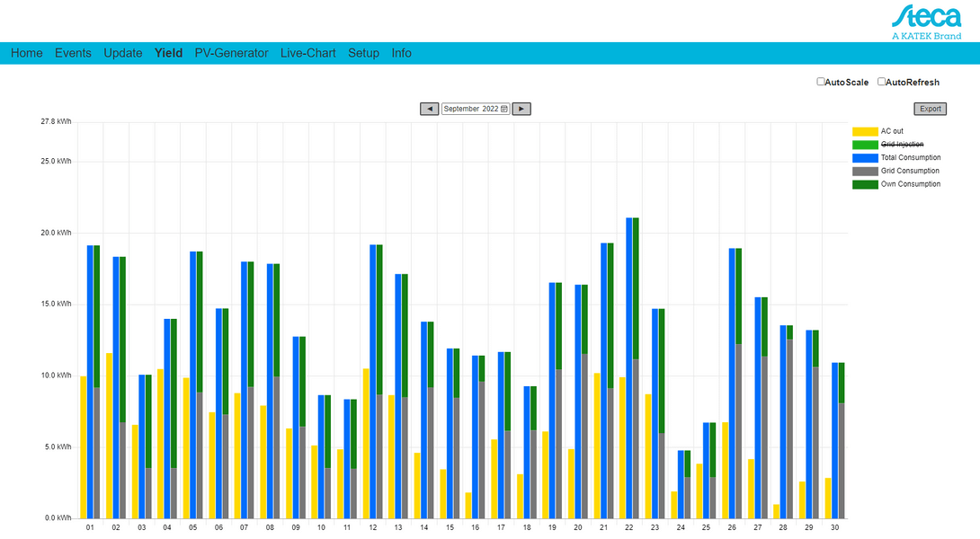Switch to the Live-Chart page
The image size is (980, 539).
[307, 53]
